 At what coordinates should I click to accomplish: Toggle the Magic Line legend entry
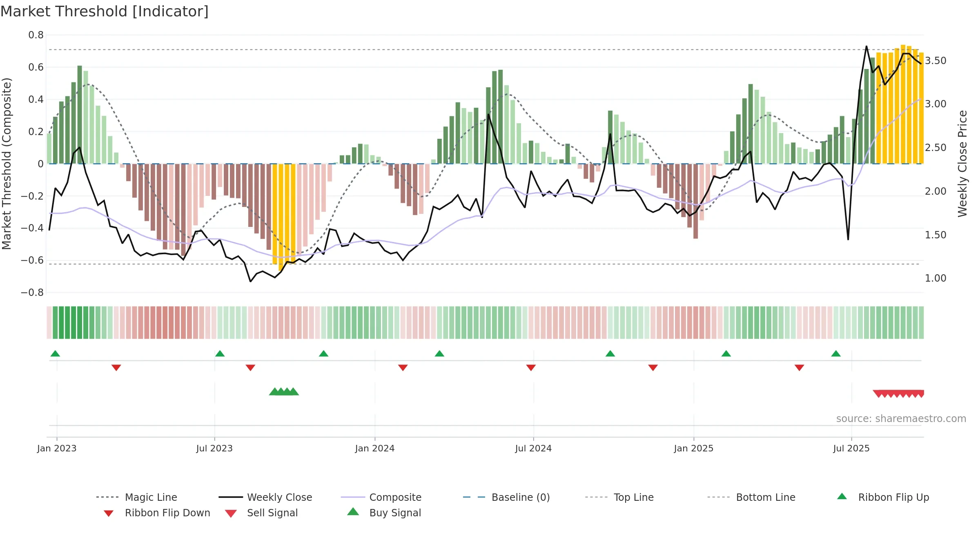click(136, 497)
